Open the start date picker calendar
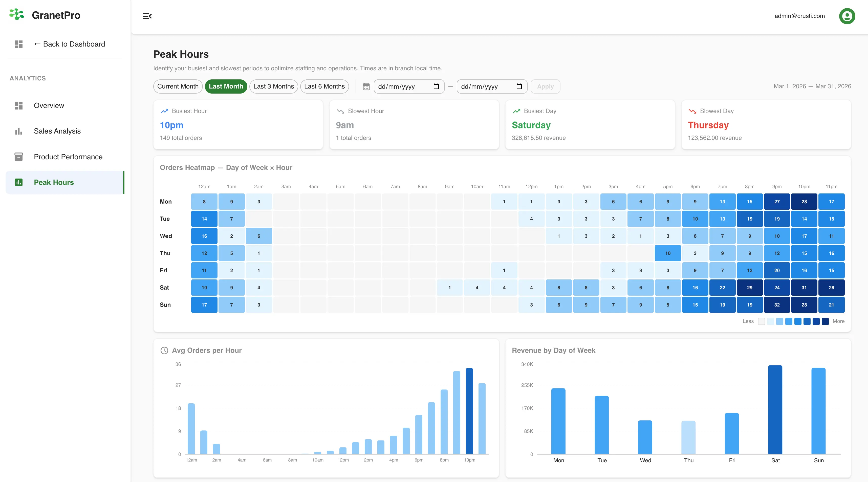868x482 pixels. (436, 86)
